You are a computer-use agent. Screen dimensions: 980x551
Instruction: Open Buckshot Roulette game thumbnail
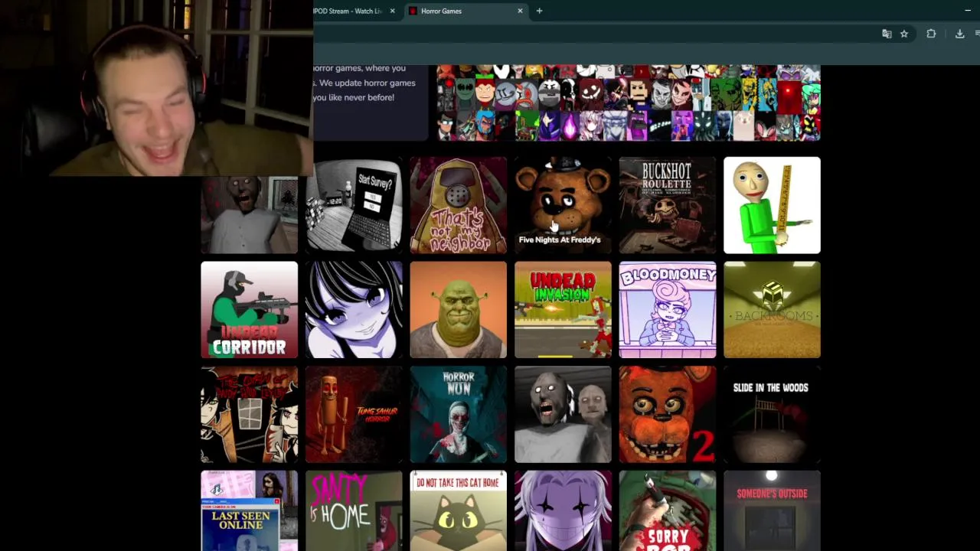[668, 205]
